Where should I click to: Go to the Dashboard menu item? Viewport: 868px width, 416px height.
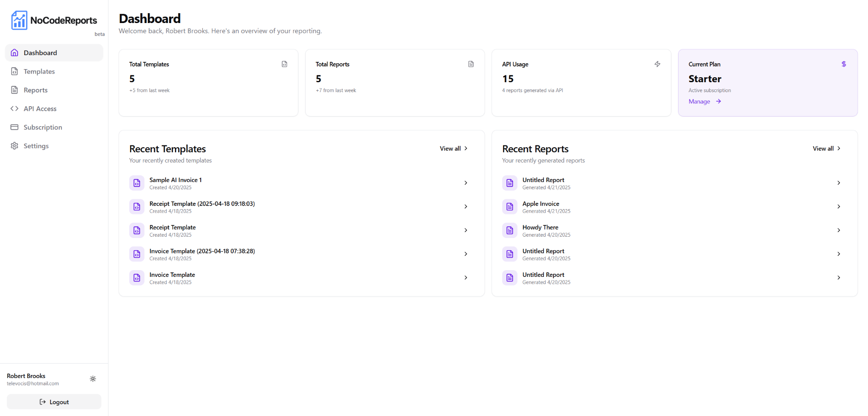tap(54, 52)
